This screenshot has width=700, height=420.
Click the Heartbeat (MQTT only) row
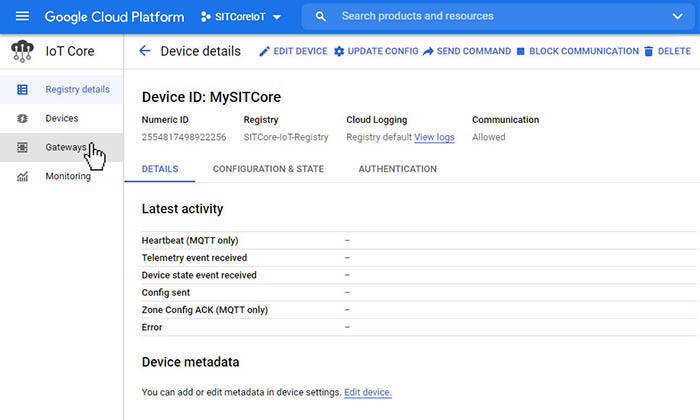click(x=419, y=240)
